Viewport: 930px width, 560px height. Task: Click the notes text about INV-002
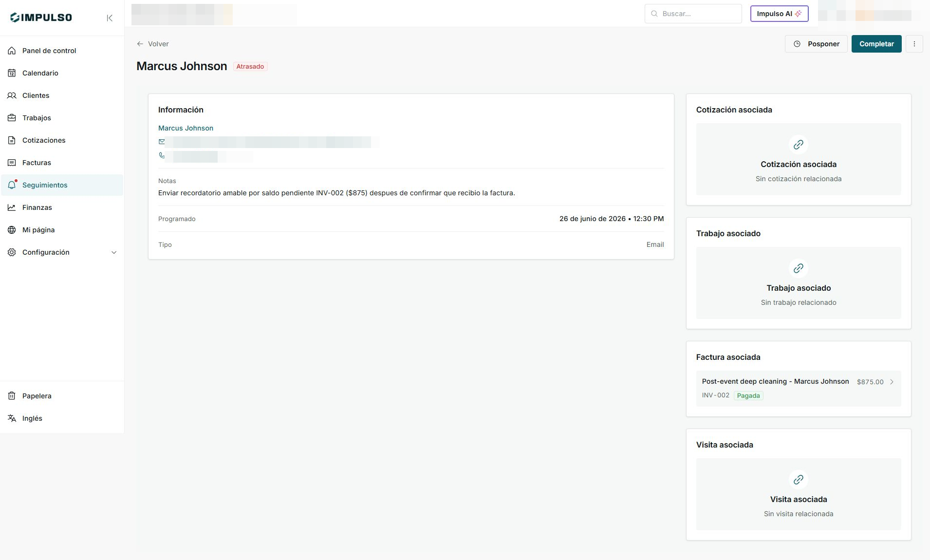(x=336, y=193)
